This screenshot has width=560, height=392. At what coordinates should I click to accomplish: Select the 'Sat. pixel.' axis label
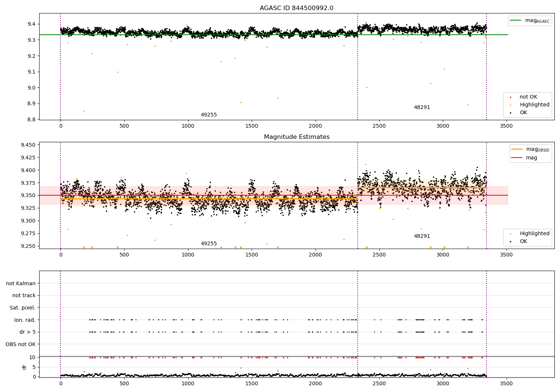tap(23, 308)
